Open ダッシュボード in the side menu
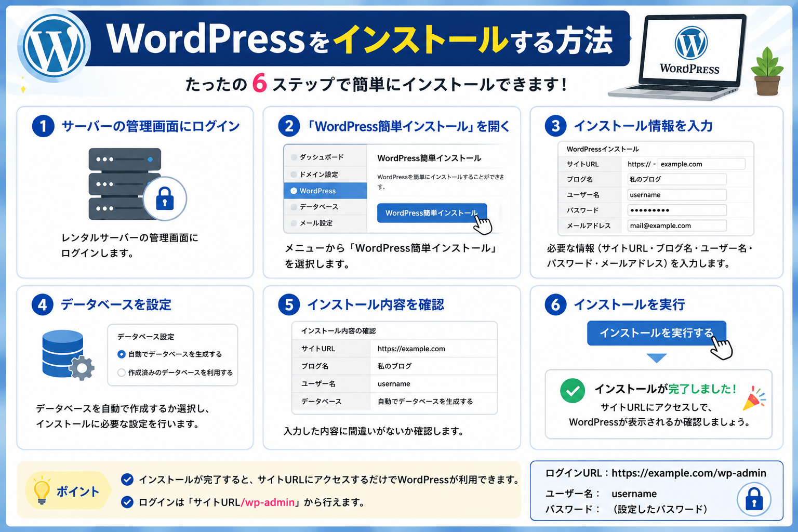 (x=325, y=157)
